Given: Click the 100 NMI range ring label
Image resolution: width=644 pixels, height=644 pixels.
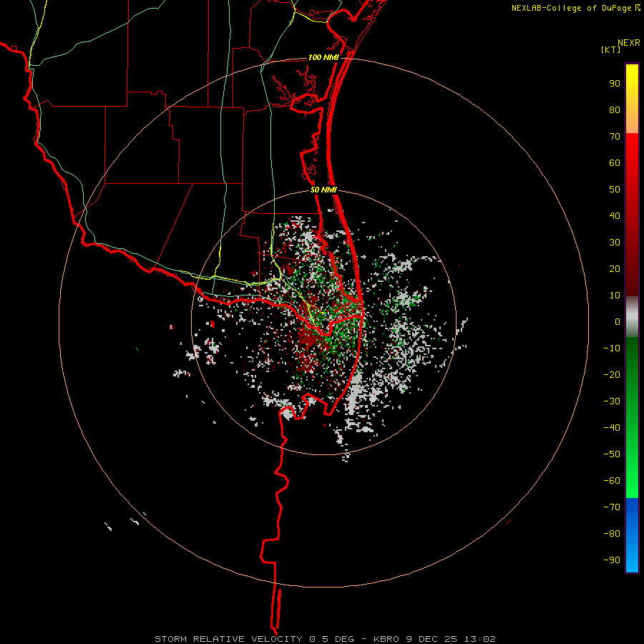Looking at the screenshot, I should (x=323, y=57).
